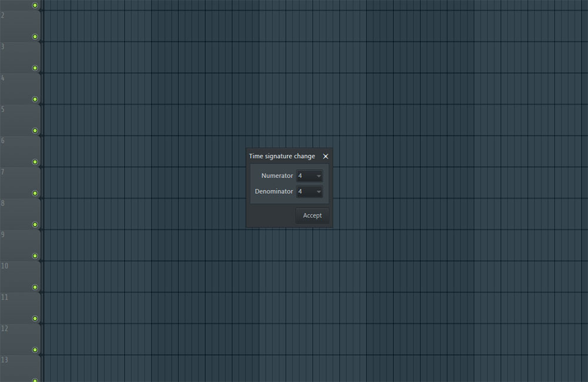Close the Time signature change dialog
Image resolution: width=588 pixels, height=382 pixels.
[325, 156]
